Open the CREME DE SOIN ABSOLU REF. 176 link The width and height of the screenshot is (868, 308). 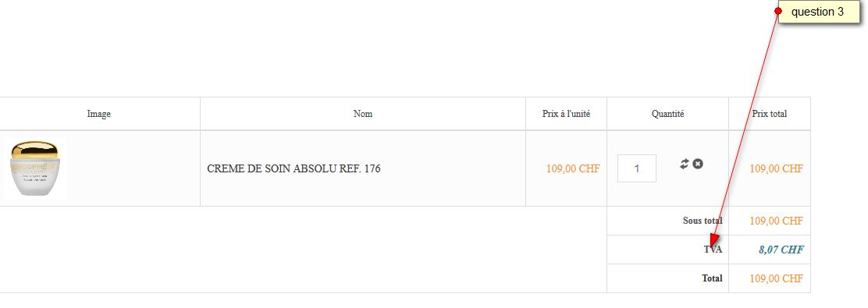point(293,169)
